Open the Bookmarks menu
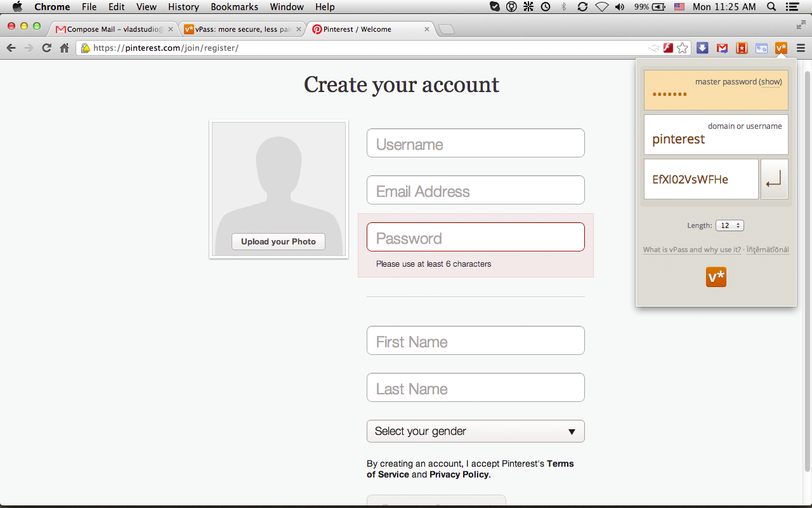The width and height of the screenshot is (812, 508). 235,7
